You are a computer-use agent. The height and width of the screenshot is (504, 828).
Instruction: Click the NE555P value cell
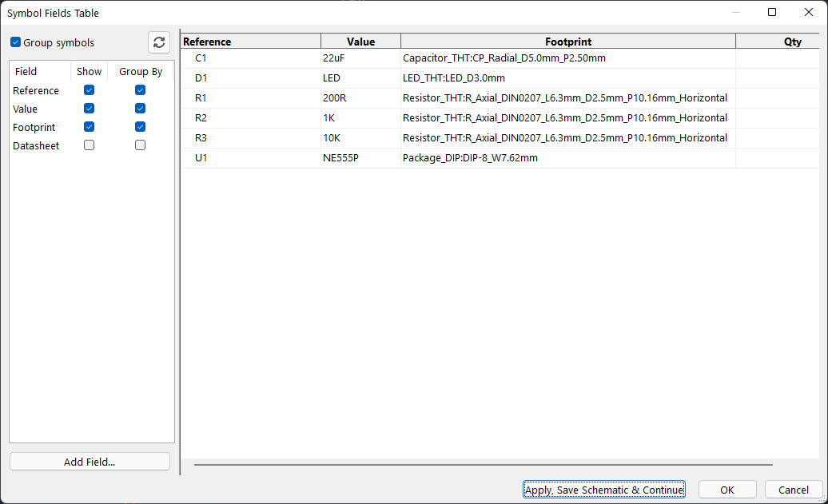coord(360,158)
